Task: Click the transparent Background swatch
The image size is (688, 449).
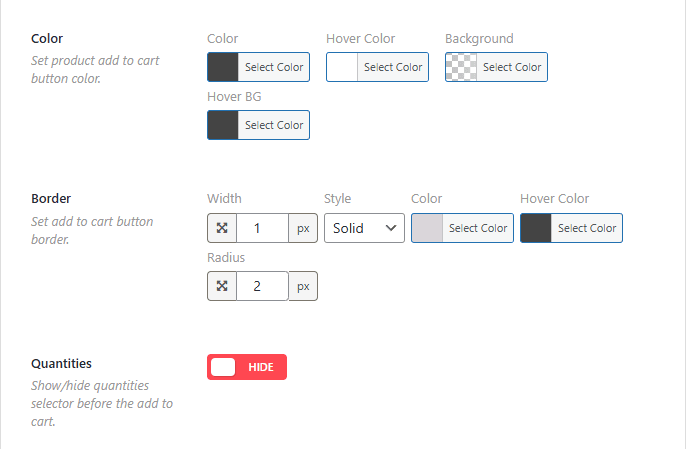Action: (461, 67)
